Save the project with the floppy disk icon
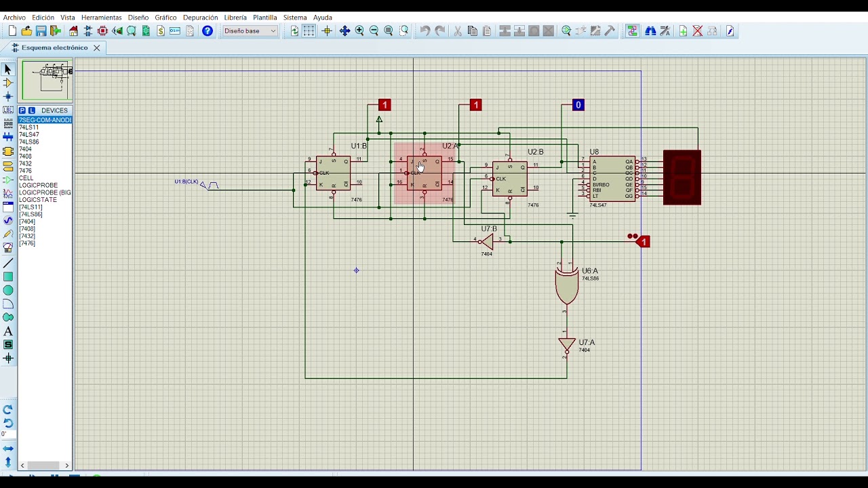The width and height of the screenshot is (868, 488). [41, 30]
